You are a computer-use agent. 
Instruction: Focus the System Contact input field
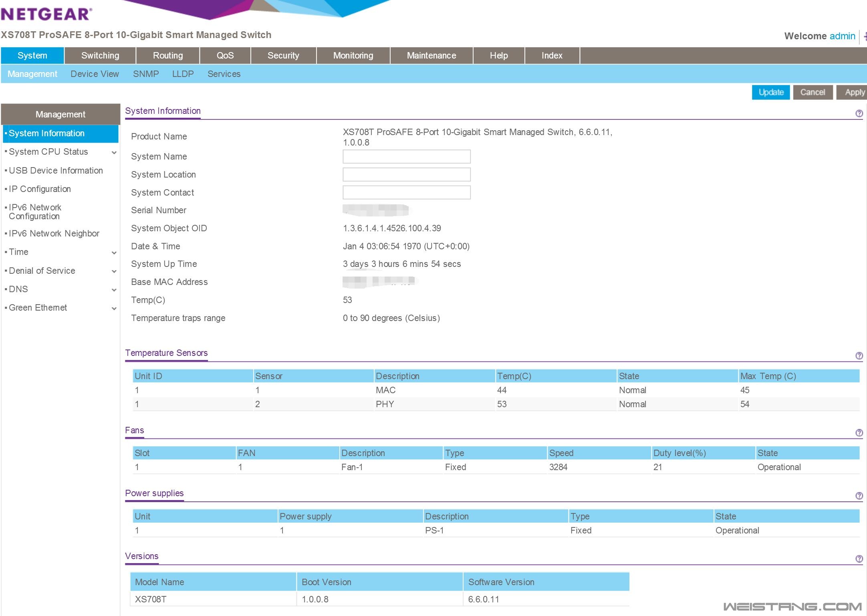tap(406, 192)
